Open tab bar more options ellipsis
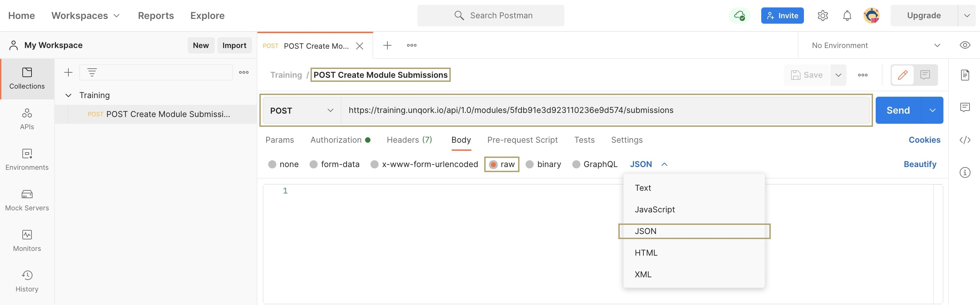 point(412,45)
